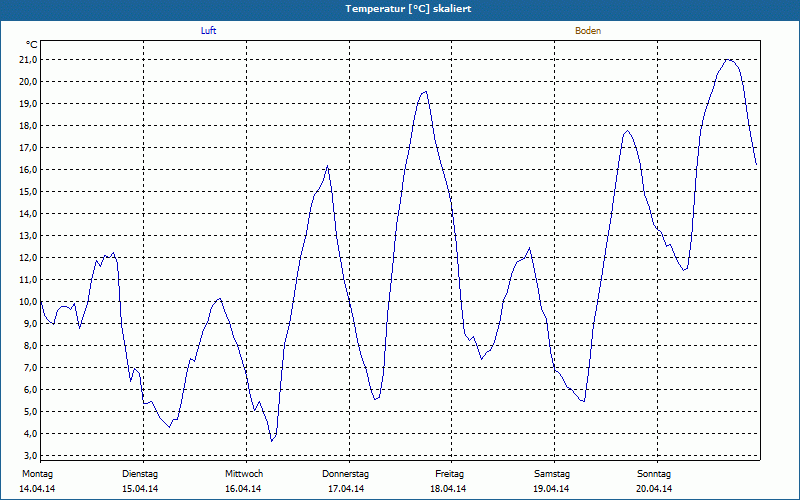Click the 10,0 y-axis value
This screenshot has height=500, width=800.
pyautogui.click(x=29, y=302)
